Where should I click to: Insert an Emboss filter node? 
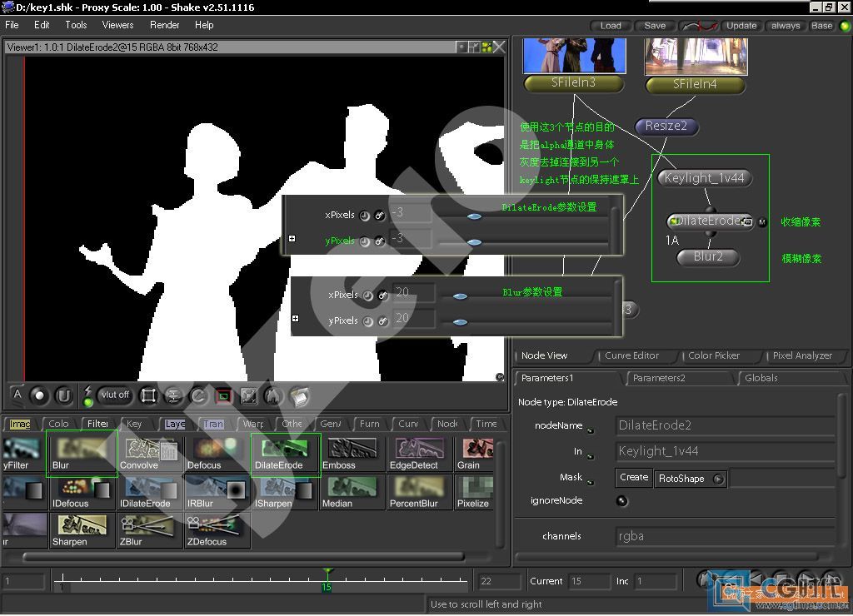pyautogui.click(x=352, y=454)
